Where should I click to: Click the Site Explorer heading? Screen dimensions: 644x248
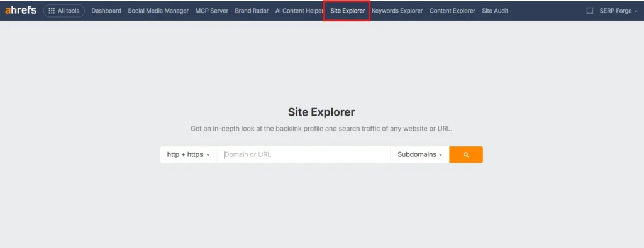[321, 112]
